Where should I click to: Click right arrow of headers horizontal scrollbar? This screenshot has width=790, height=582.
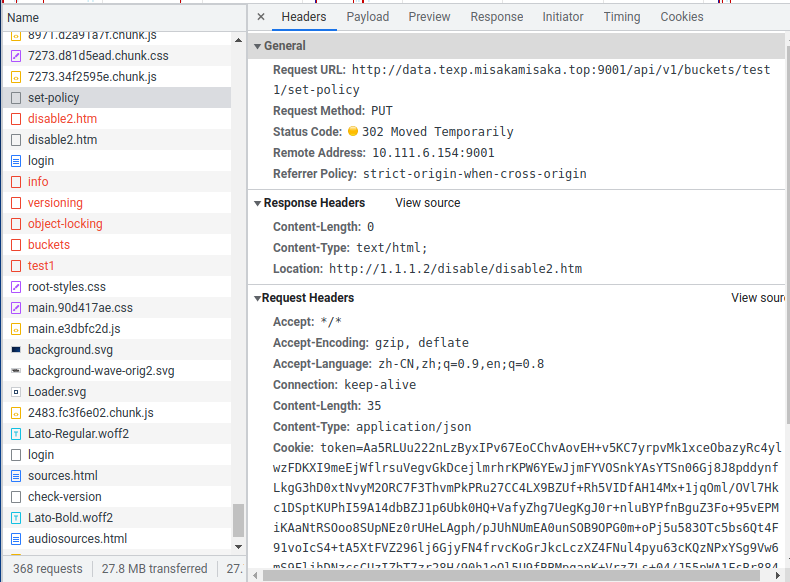click(x=777, y=575)
